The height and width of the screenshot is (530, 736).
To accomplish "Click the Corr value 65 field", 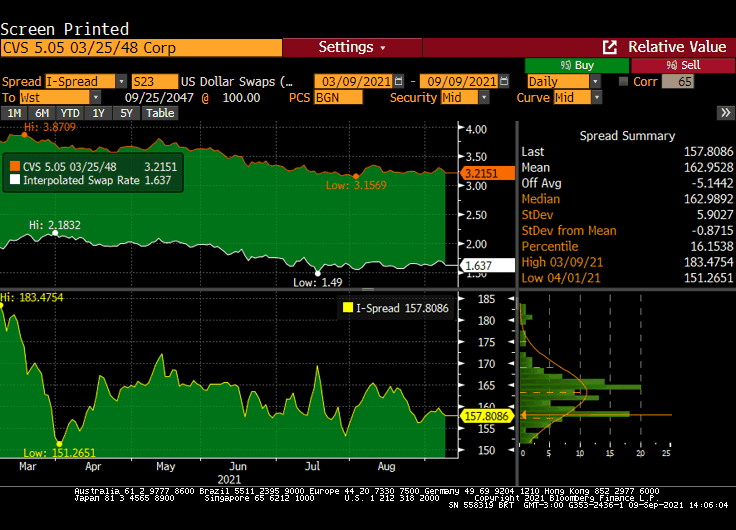I will coord(678,82).
